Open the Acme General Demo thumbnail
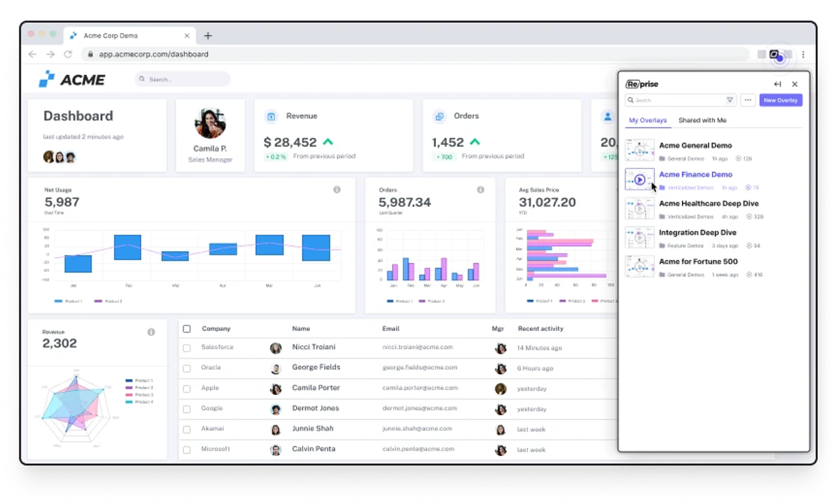837x504 pixels. 639,151
